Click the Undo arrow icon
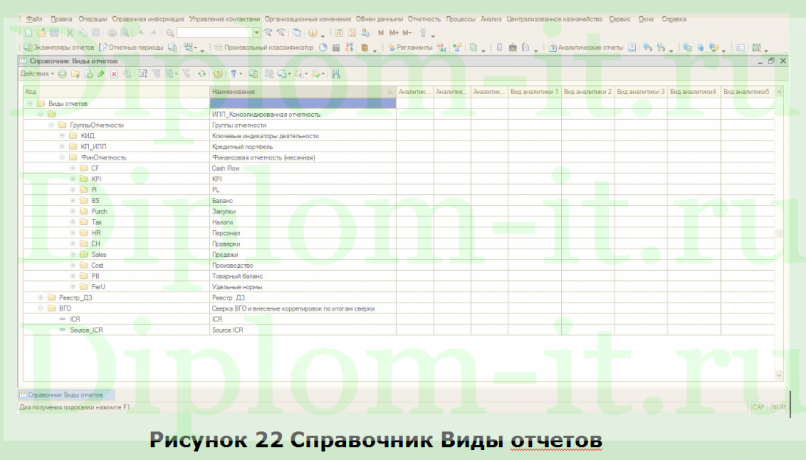This screenshot has height=460, width=806. 141,33
